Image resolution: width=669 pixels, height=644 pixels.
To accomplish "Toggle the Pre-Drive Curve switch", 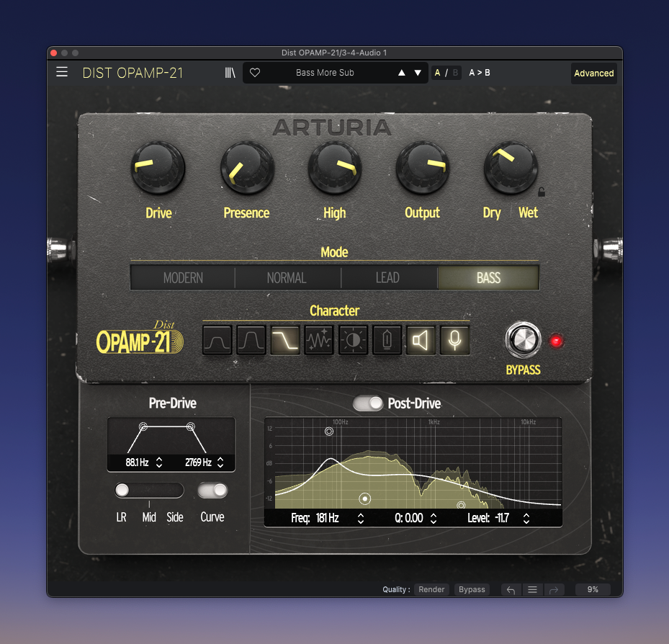I will [x=212, y=491].
